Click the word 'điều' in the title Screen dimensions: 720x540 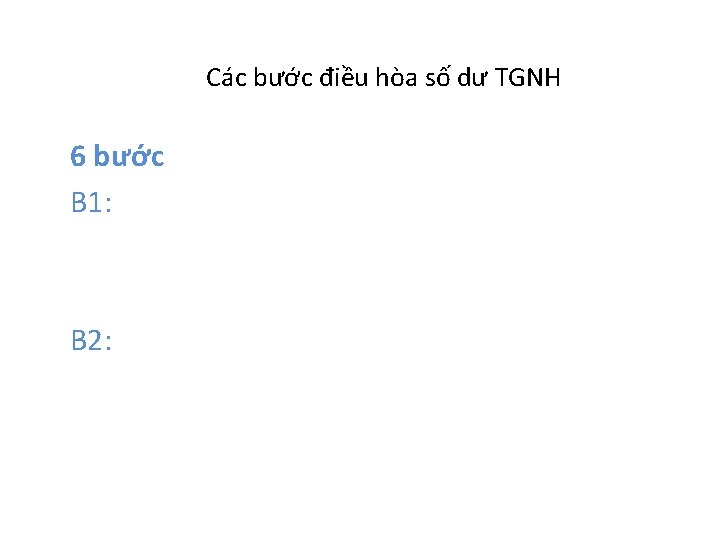click(344, 77)
